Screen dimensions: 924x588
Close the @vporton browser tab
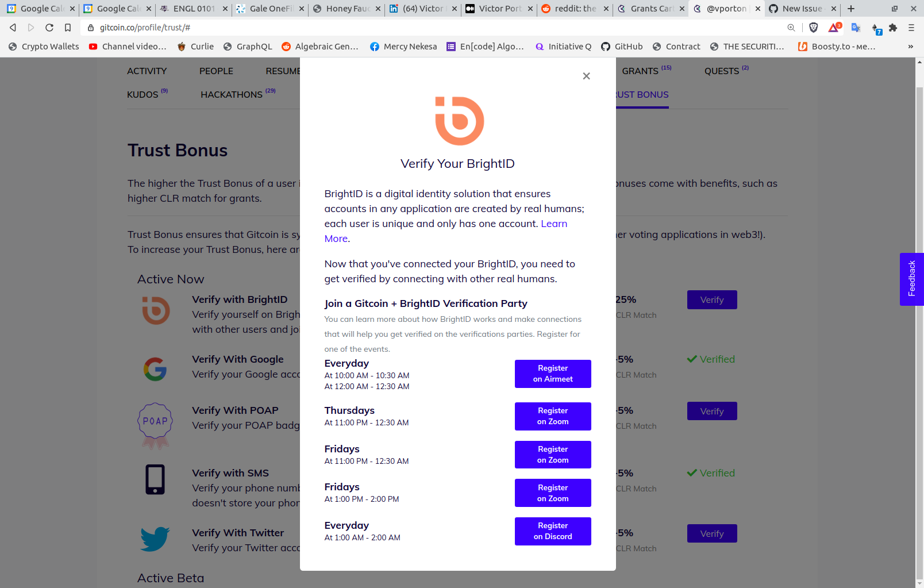758,9
